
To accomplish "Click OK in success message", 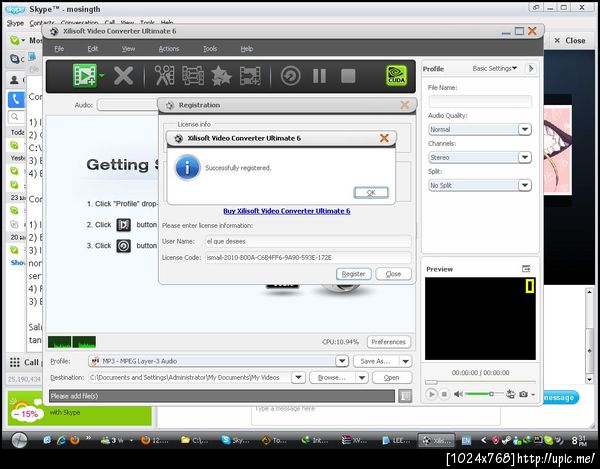I will [x=371, y=192].
